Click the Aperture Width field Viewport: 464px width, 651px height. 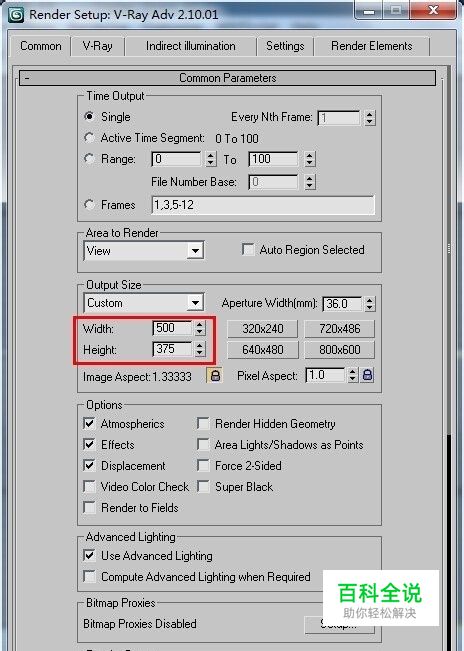click(342, 304)
